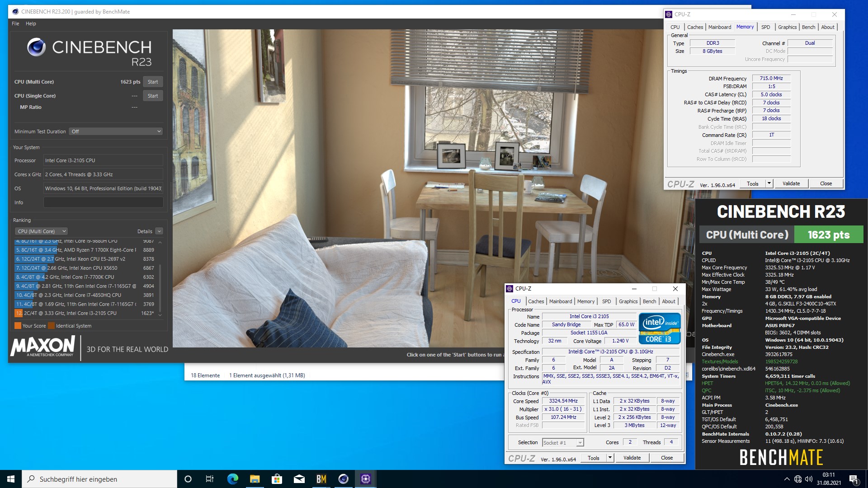This screenshot has height=488, width=868.
Task: Click the Intel Core i3 logo
Action: 660,328
